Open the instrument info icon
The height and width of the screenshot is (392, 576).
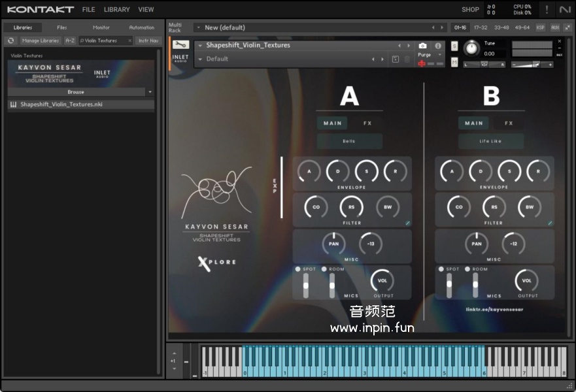(438, 46)
